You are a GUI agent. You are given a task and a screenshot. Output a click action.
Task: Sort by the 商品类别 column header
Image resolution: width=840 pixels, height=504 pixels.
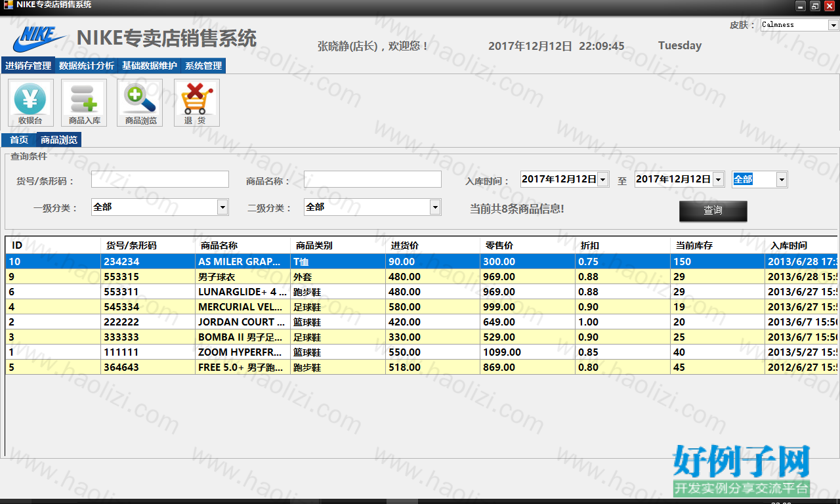[338, 245]
